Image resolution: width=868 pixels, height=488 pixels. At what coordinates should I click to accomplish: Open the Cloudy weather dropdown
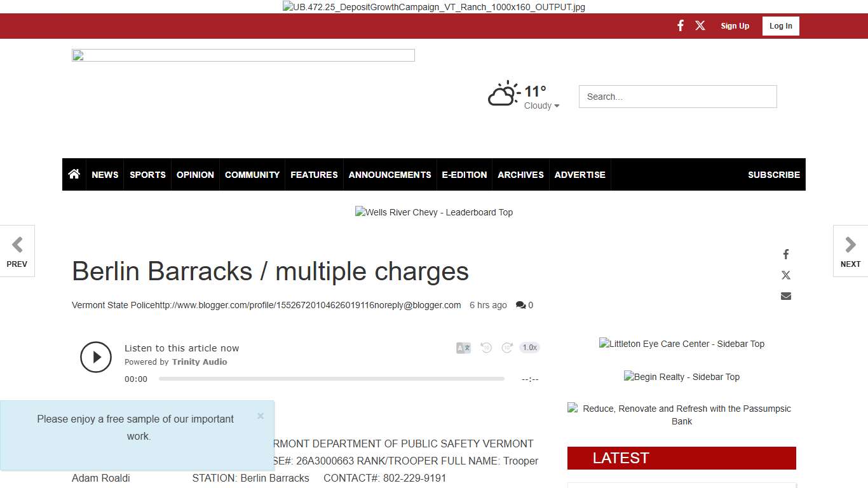click(541, 105)
